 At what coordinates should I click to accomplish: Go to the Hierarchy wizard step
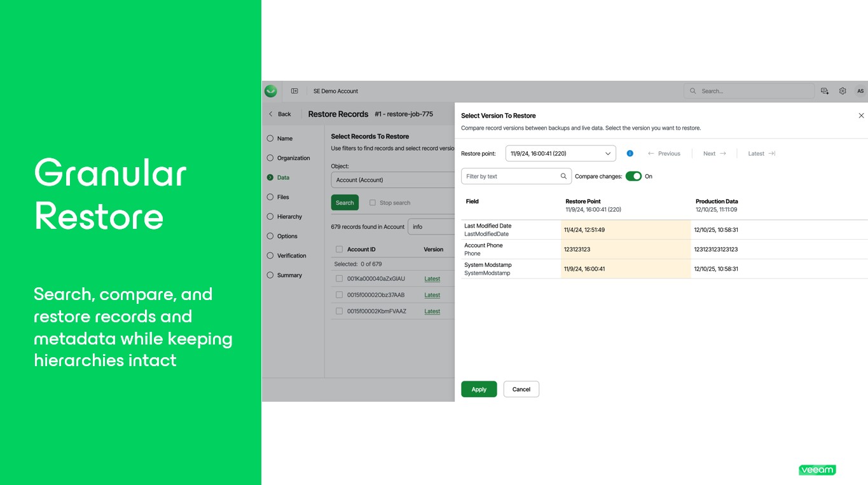pos(289,217)
